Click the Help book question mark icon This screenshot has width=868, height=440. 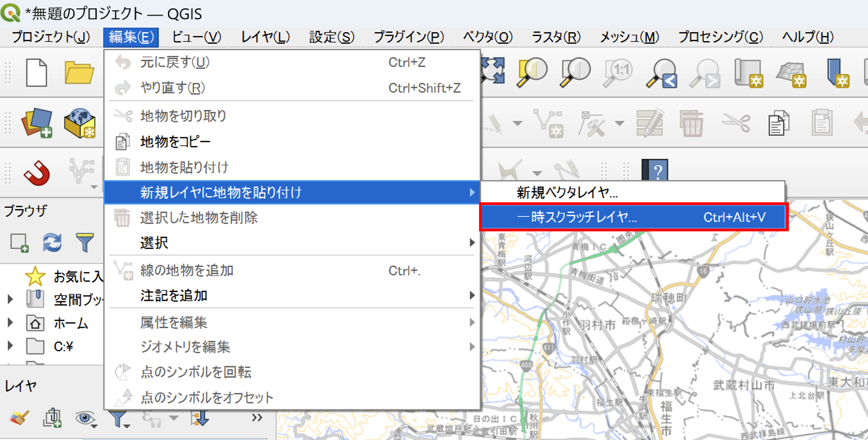[x=655, y=170]
